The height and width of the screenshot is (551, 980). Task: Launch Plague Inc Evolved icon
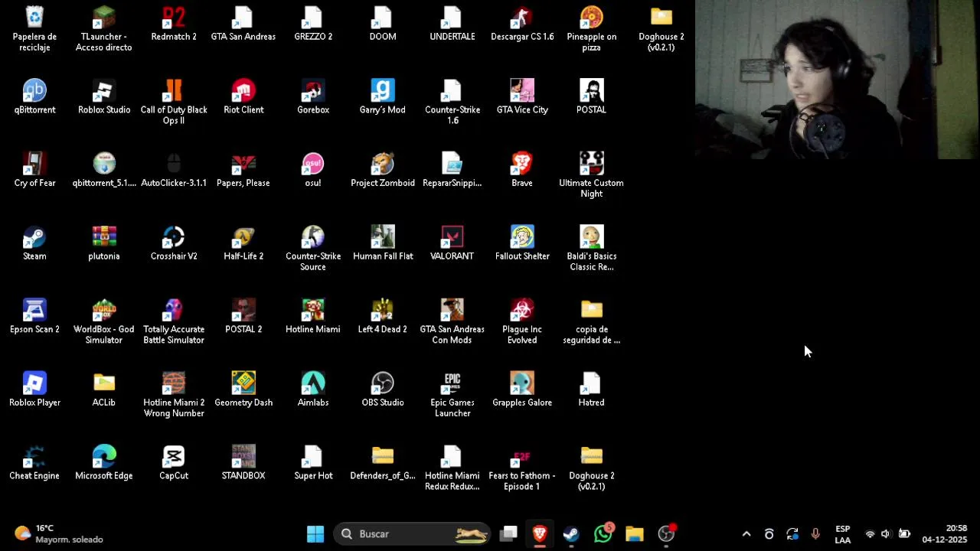point(522,322)
